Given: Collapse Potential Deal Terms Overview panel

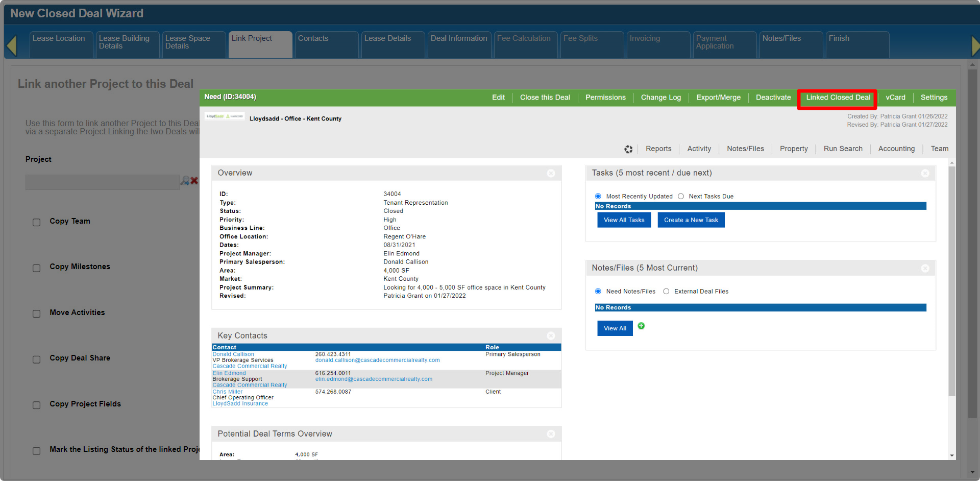Looking at the screenshot, I should [x=551, y=434].
